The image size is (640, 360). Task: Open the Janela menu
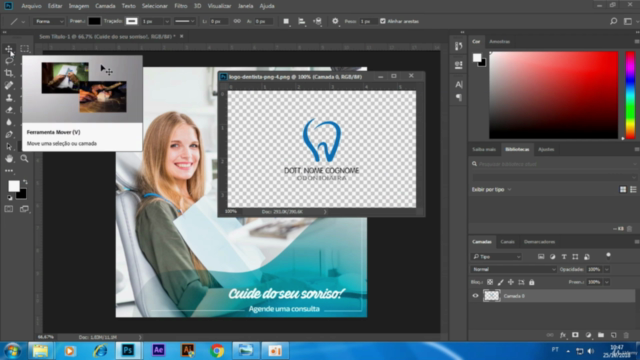coord(245,6)
